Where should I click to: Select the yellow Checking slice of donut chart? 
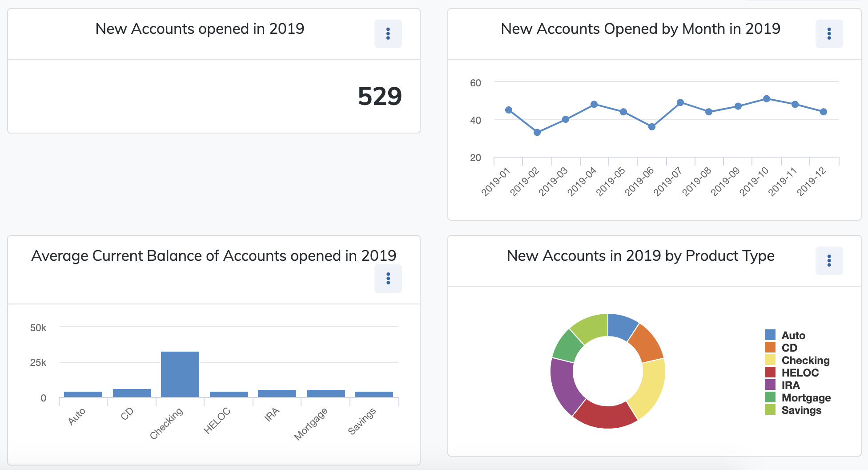point(651,387)
